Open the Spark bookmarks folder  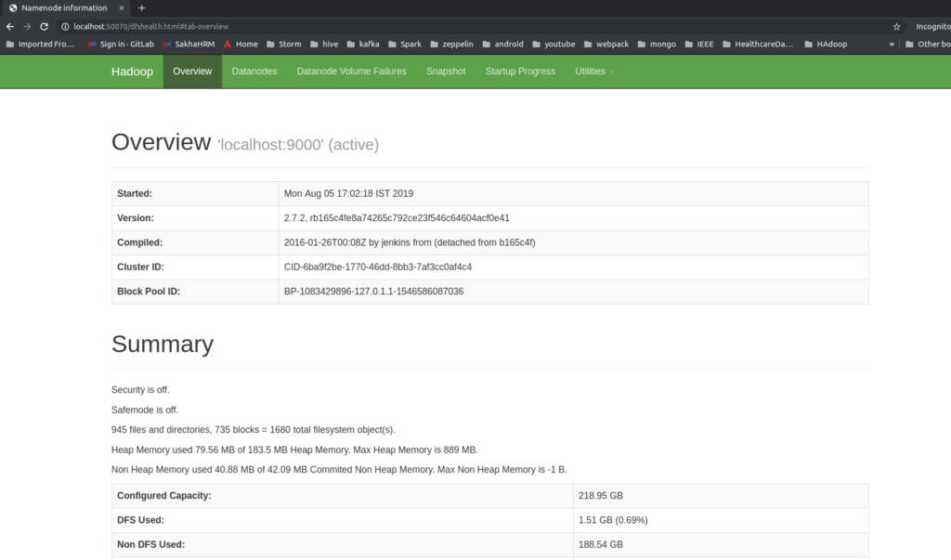404,44
